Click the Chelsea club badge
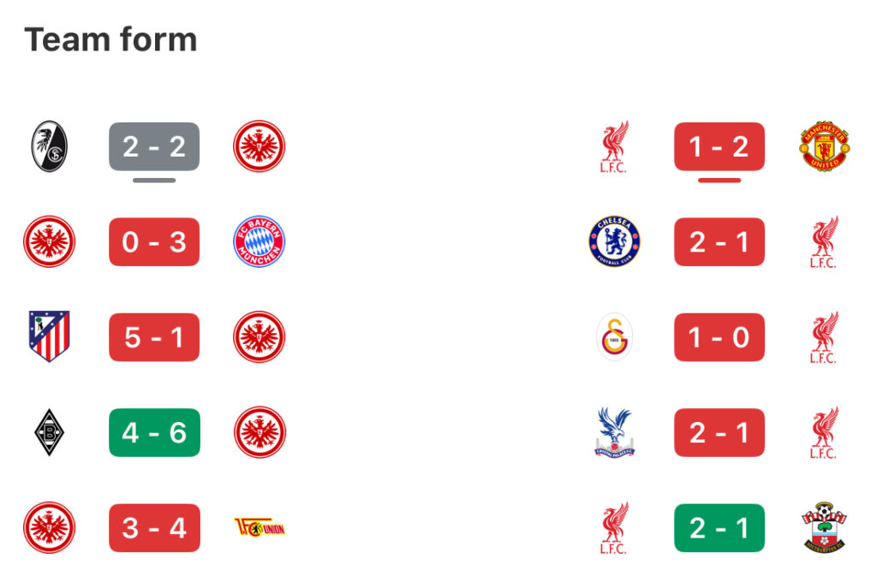 tap(614, 241)
